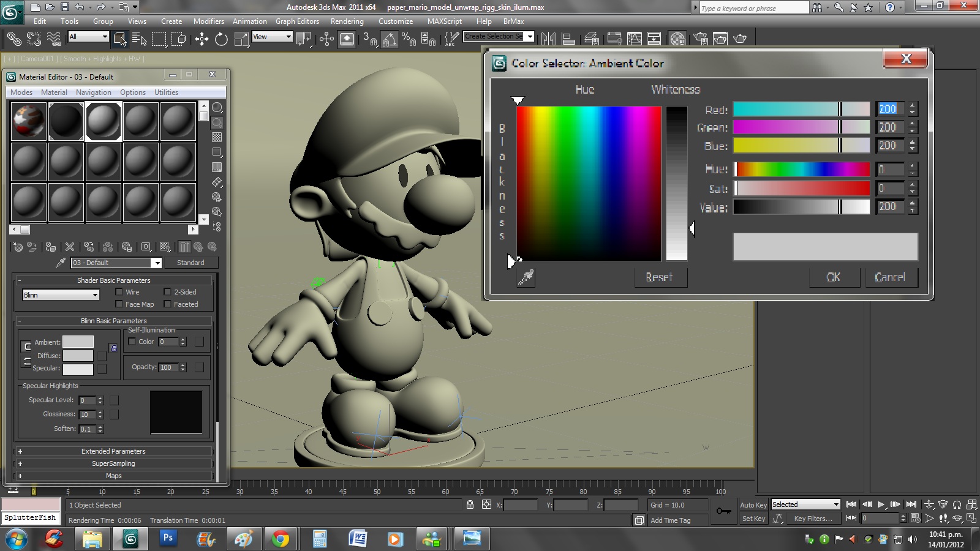980x551 pixels.
Task: Expand the Extended Parameters rollout
Action: 113,451
